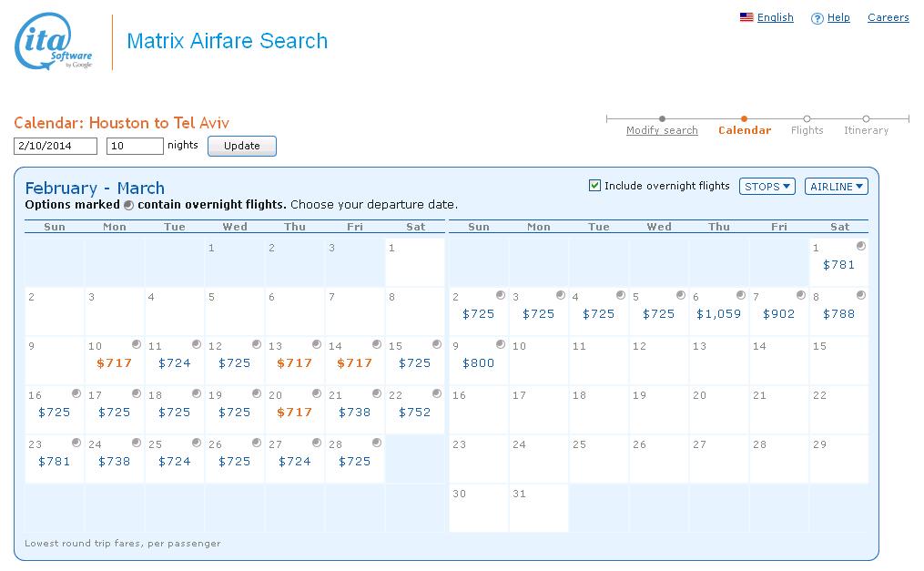Viewport: 924px width, 571px height.
Task: Click overnight icon on March 6
Action: [741, 295]
